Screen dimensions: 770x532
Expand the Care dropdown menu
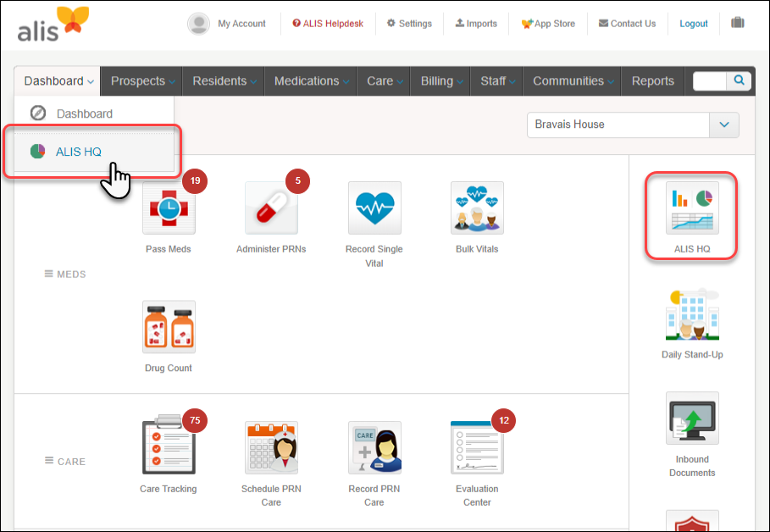coord(385,81)
